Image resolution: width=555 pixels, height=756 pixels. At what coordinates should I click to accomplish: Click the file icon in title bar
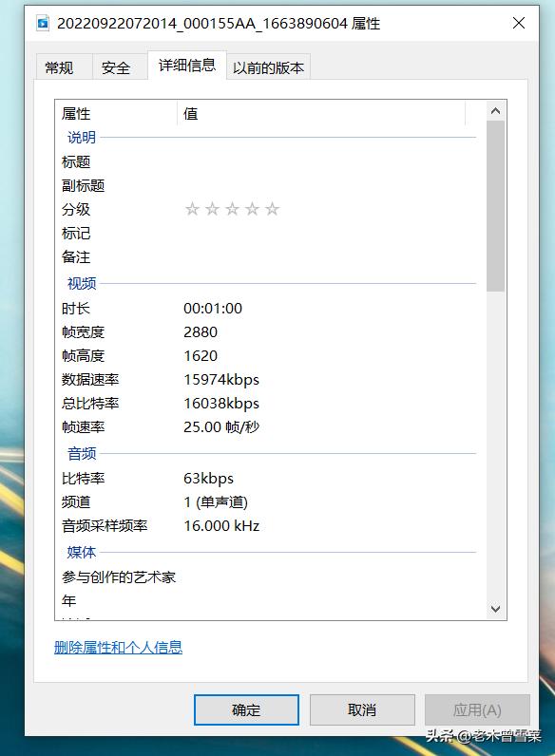(x=43, y=23)
